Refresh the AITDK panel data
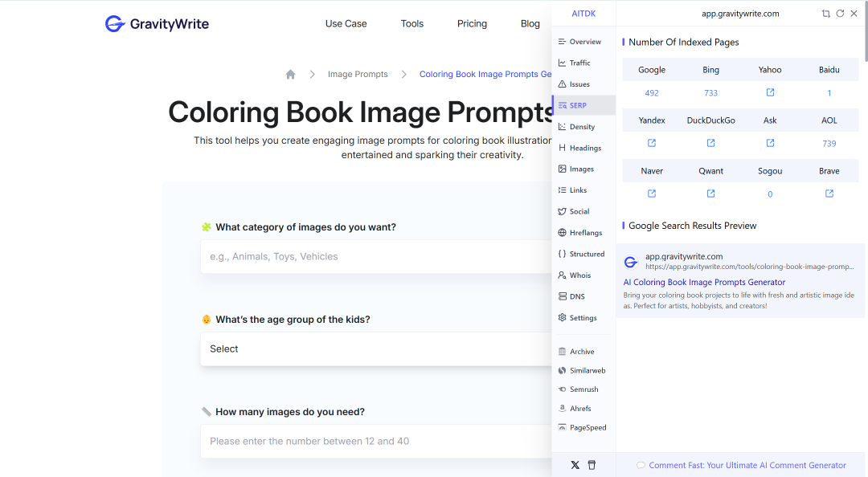Viewport: 868px width, 477px height. point(840,14)
